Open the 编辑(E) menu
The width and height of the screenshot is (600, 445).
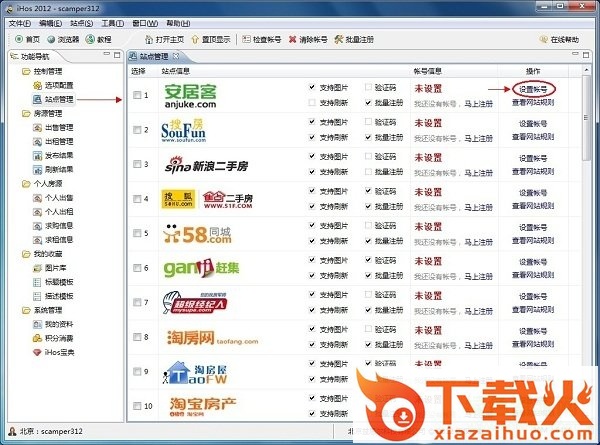(x=51, y=23)
